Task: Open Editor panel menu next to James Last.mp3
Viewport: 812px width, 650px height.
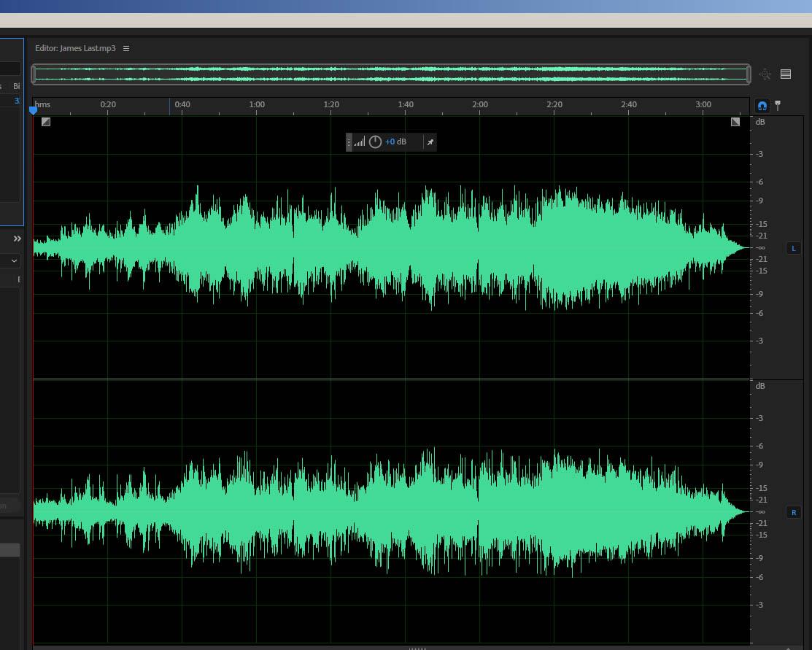Action: [125, 48]
